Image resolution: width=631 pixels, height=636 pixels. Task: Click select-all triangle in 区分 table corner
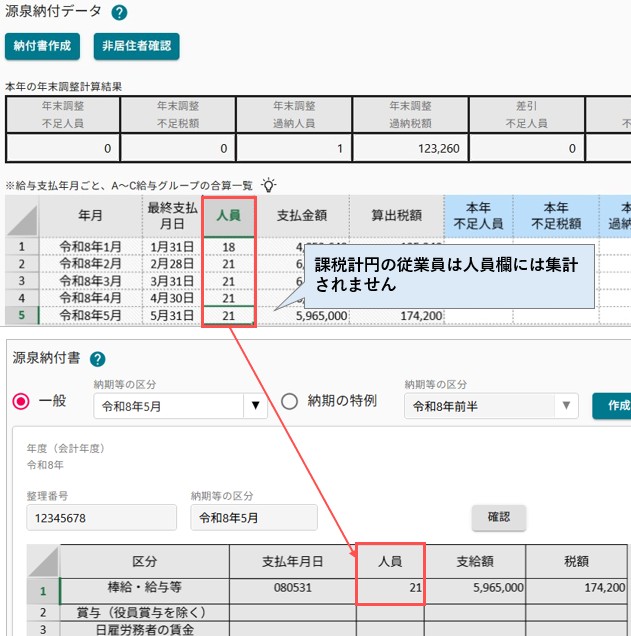pos(43,561)
